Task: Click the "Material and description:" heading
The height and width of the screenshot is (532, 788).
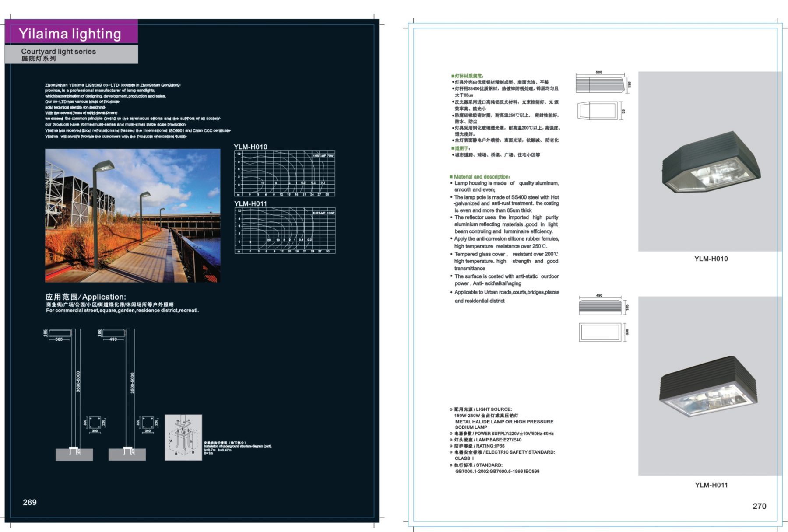Action: [480, 177]
